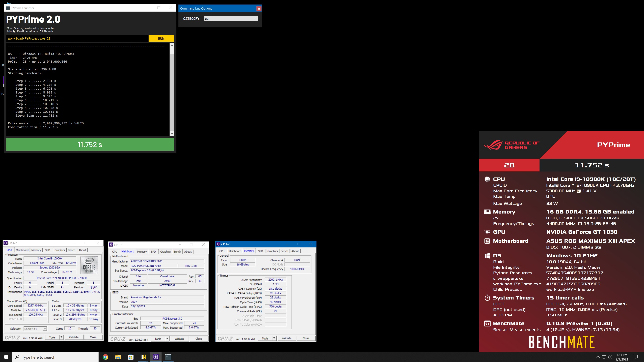Image resolution: width=644 pixels, height=362 pixels.
Task: Minimize the right CPU-Z window
Action: [x=287, y=244]
